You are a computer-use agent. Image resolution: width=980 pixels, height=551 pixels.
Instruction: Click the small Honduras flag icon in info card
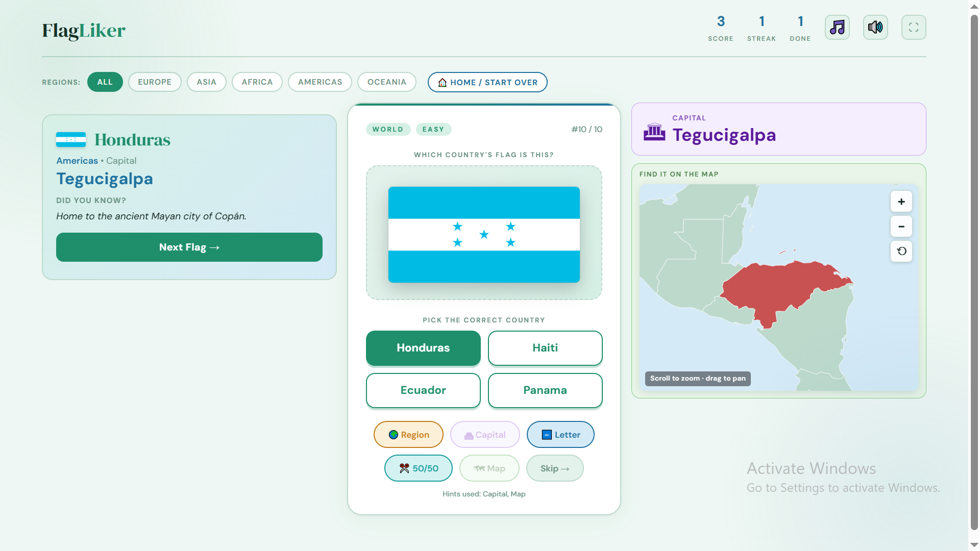[71, 139]
